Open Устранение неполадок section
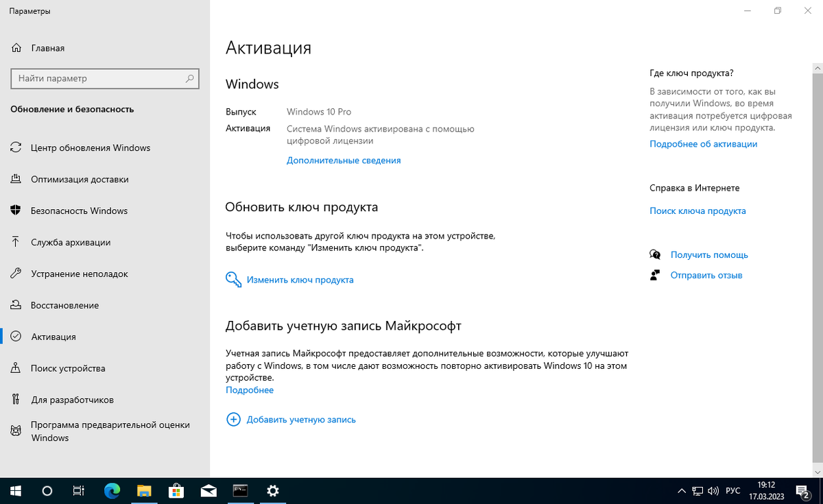 point(80,274)
